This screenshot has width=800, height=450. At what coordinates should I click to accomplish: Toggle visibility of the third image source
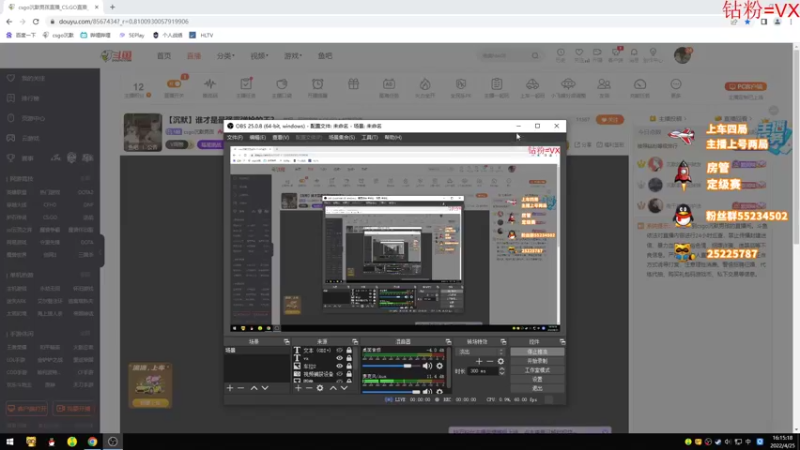point(339,366)
